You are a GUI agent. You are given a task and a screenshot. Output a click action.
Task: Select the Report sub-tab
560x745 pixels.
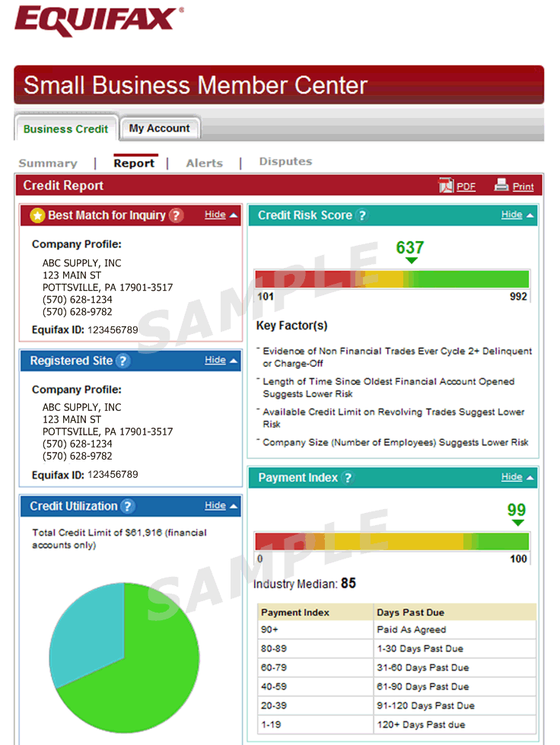[x=134, y=163]
